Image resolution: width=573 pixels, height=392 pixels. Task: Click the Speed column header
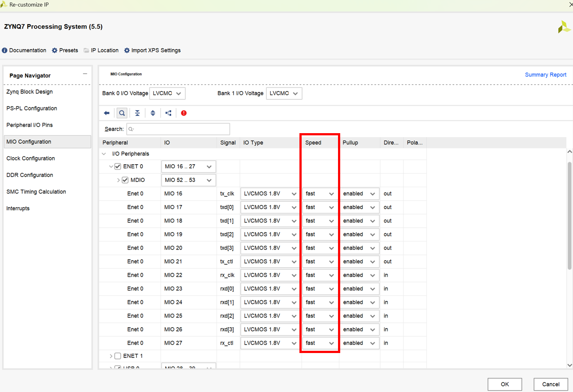pos(320,143)
